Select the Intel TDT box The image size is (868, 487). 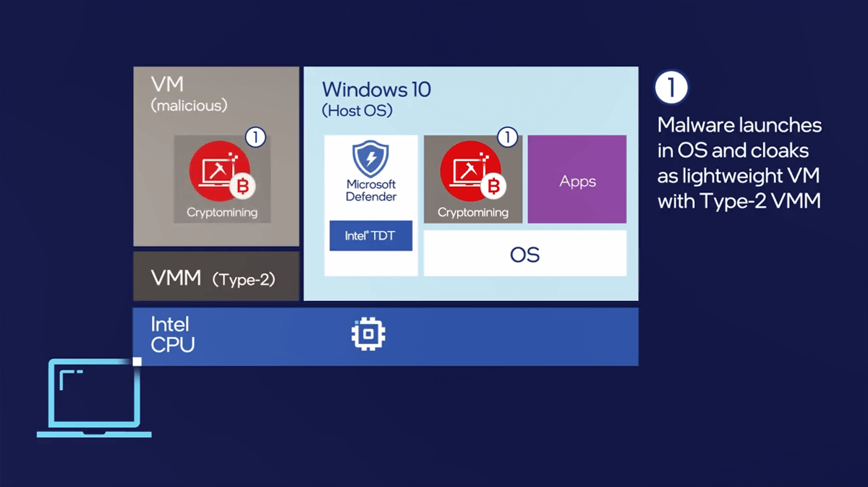coord(371,236)
